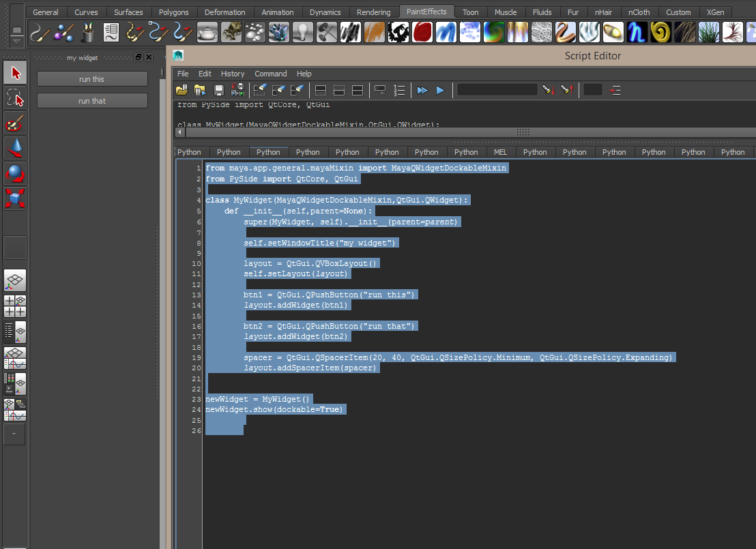
Task: Click the shelf navigation down arrow
Action: (x=16, y=40)
